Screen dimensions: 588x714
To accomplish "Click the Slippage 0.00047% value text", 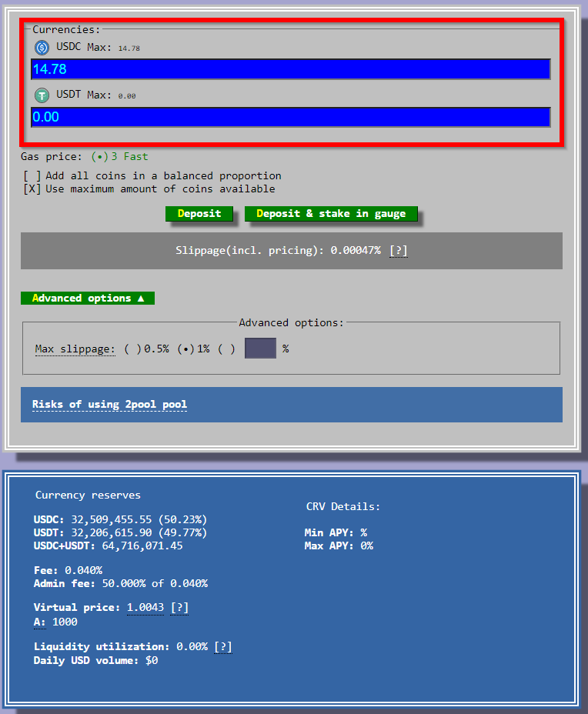I will tap(356, 251).
